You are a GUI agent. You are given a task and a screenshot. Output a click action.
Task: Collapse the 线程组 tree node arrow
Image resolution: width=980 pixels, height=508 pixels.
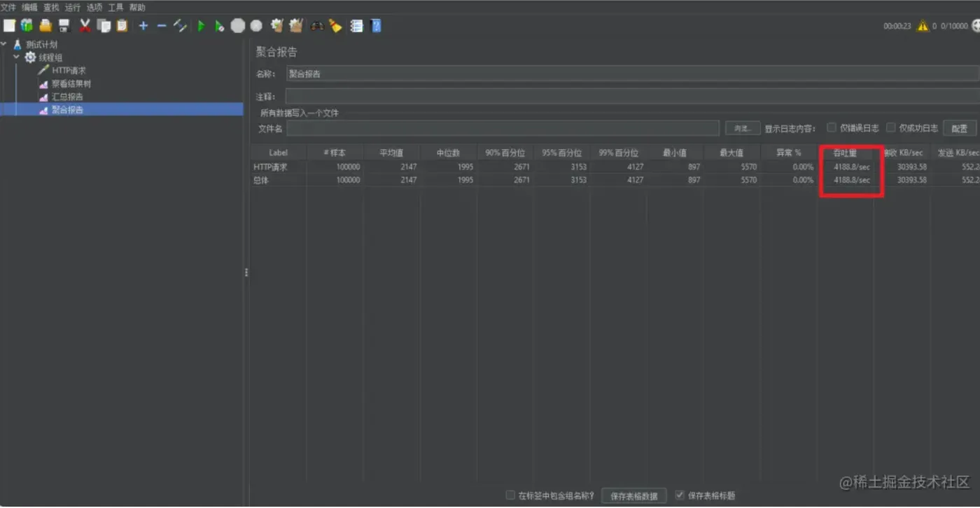pos(16,57)
